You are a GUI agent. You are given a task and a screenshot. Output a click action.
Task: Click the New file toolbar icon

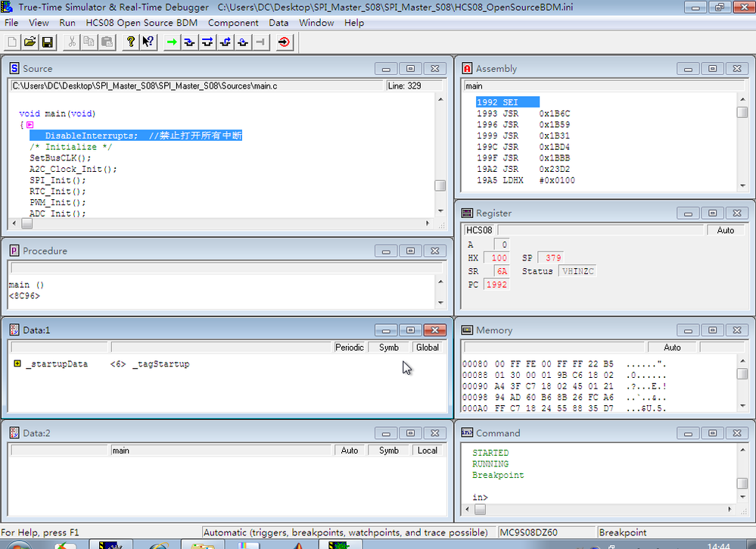click(x=12, y=42)
